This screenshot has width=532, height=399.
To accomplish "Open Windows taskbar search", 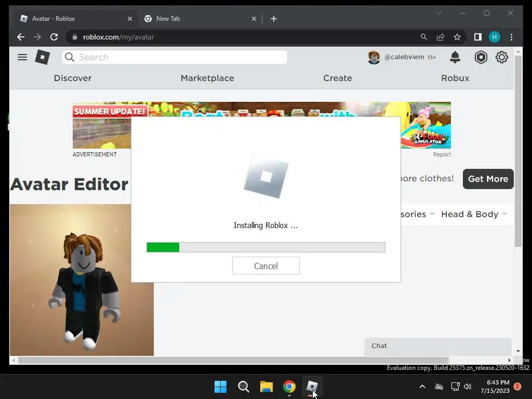I will 243,387.
